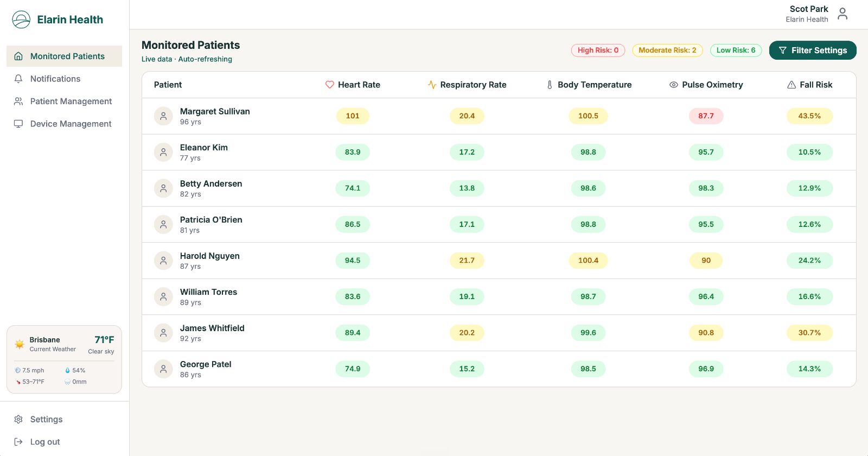Click George Patel's avatar icon

(163, 369)
